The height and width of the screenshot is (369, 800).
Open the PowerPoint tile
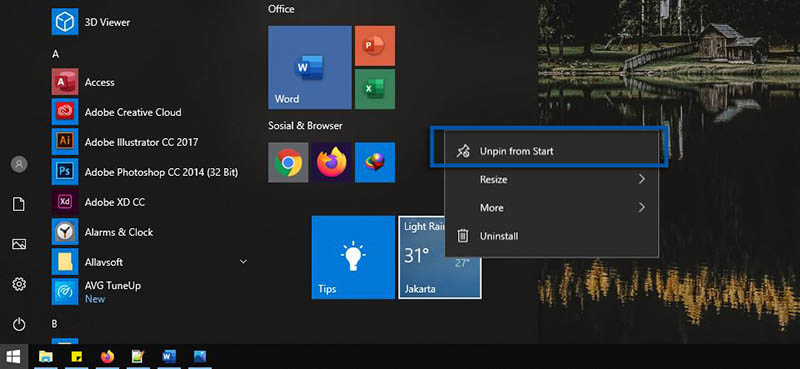point(374,46)
